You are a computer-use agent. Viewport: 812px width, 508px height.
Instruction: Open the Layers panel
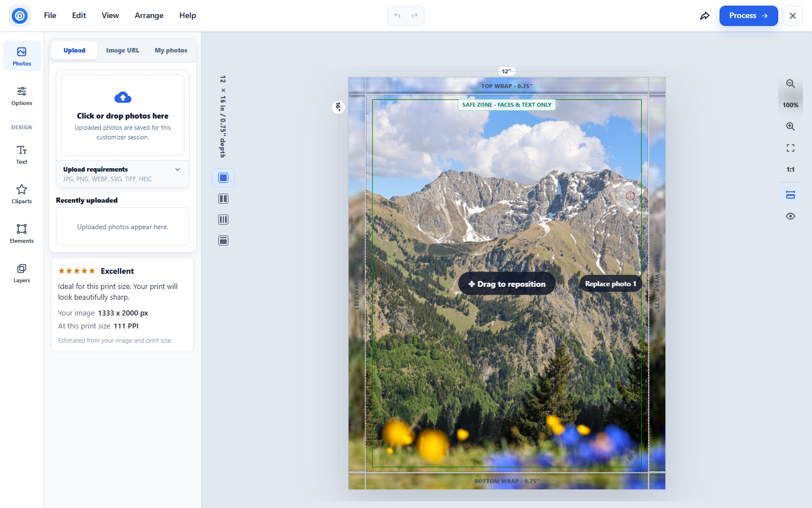coord(22,273)
